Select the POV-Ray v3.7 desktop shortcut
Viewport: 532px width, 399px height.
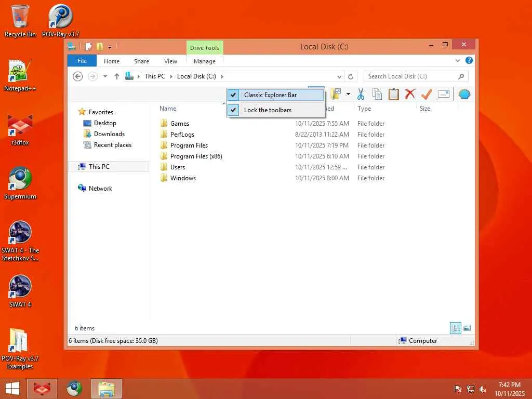60,21
